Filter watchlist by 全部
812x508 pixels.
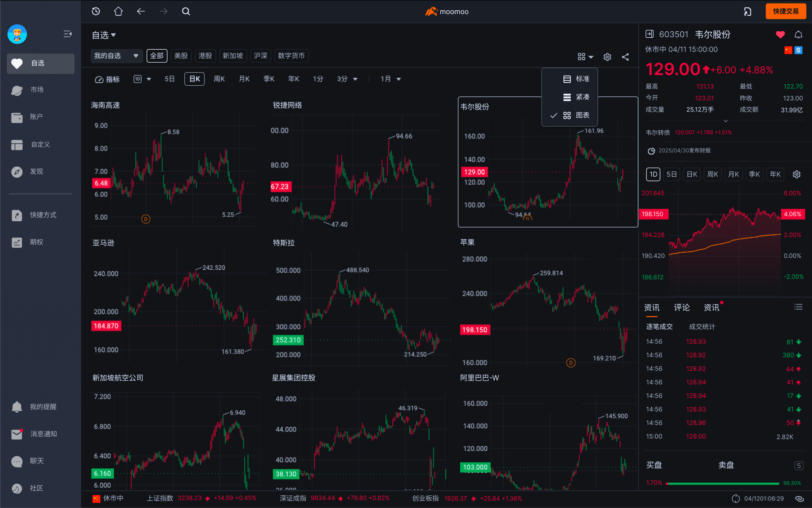click(157, 56)
